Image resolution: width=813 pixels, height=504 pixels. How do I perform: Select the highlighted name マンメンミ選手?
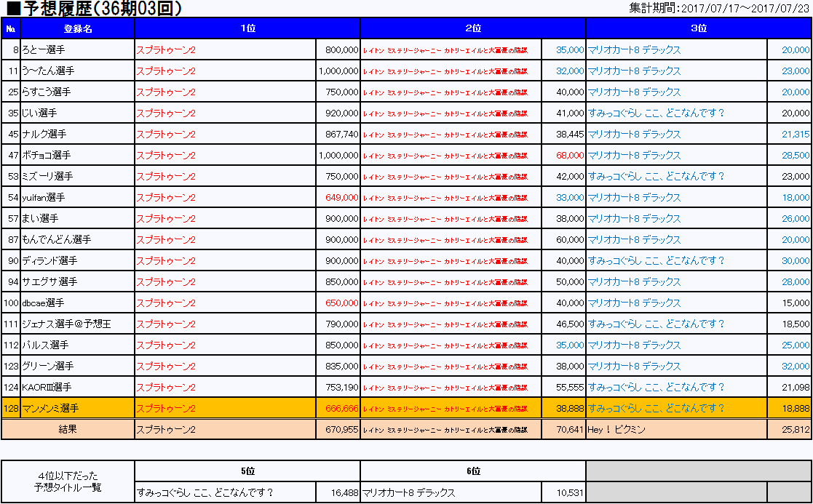pyautogui.click(x=50, y=409)
